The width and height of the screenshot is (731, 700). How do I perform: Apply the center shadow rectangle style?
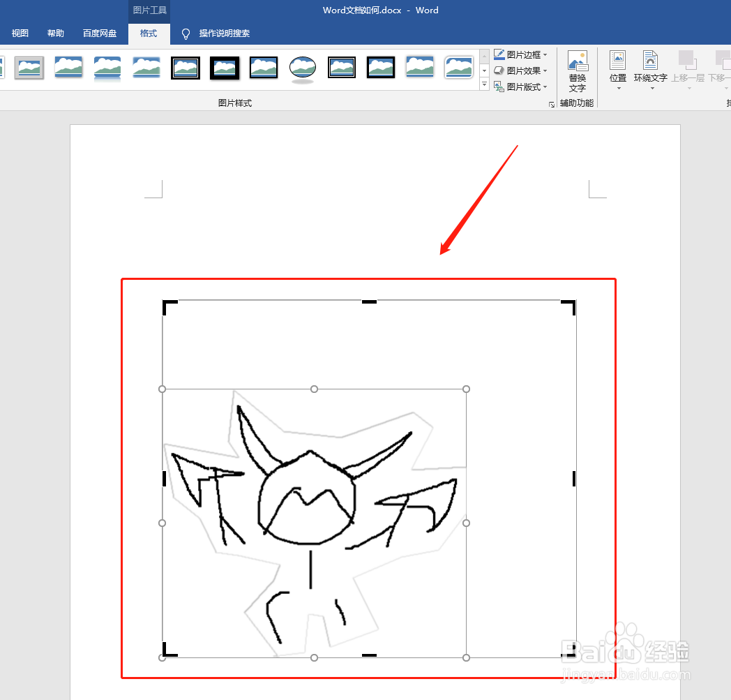pos(420,68)
